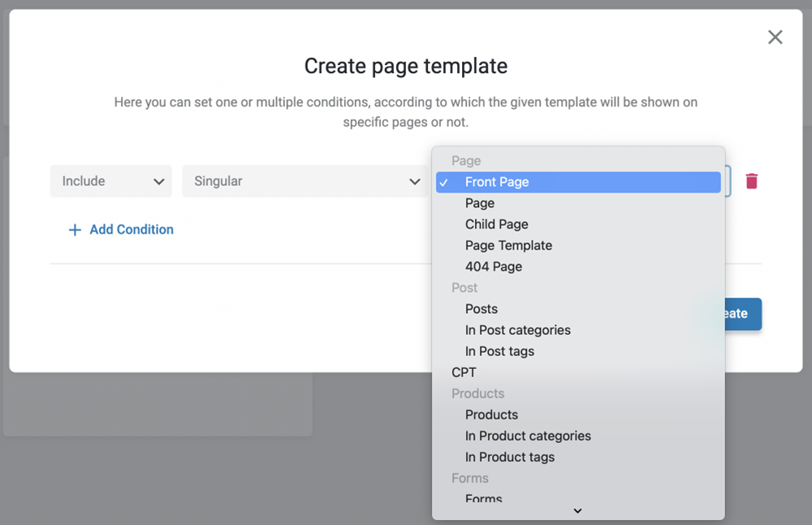The image size is (812, 525).
Task: Select Products option under Products group
Action: (x=578, y=414)
